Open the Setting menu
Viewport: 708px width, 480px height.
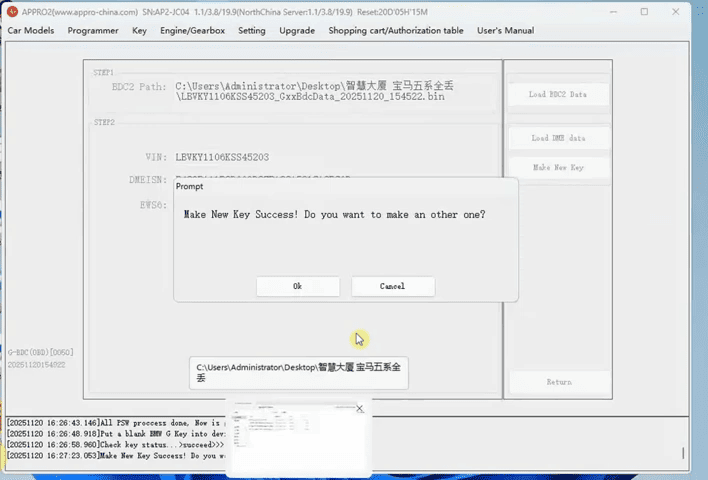[252, 31]
